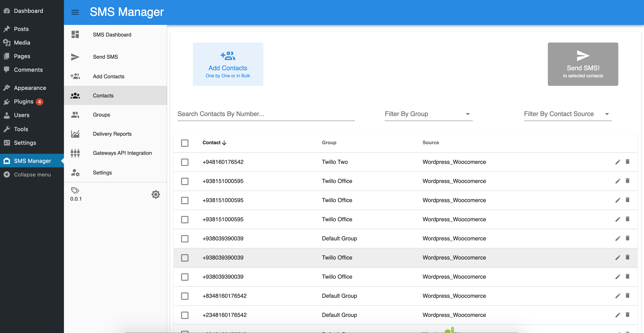Click the plugin Settings user-gear icon
This screenshot has width=644, height=333.
tap(75, 173)
